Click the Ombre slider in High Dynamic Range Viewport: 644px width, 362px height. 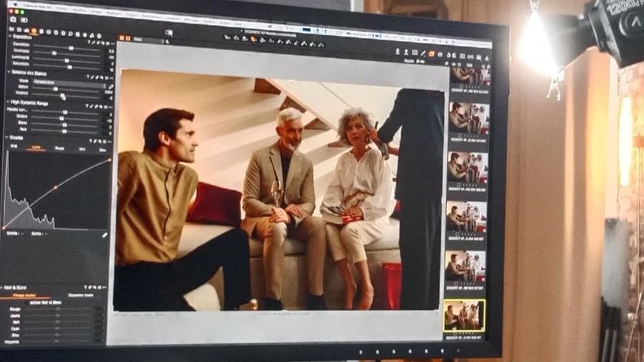coord(63,118)
